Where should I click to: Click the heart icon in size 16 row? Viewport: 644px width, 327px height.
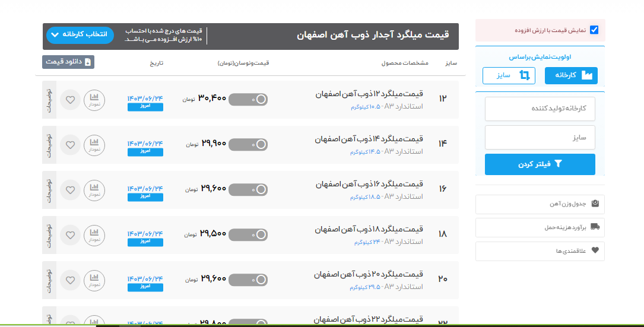[x=70, y=190]
